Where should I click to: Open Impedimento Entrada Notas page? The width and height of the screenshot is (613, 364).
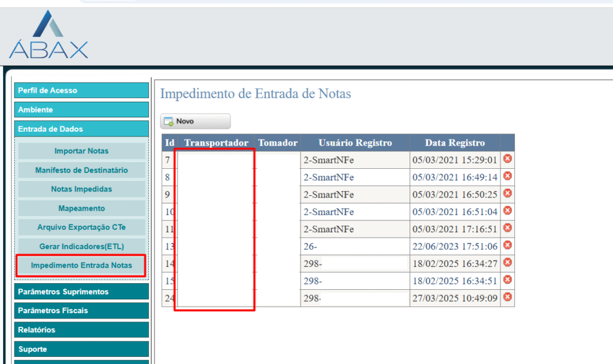(81, 265)
